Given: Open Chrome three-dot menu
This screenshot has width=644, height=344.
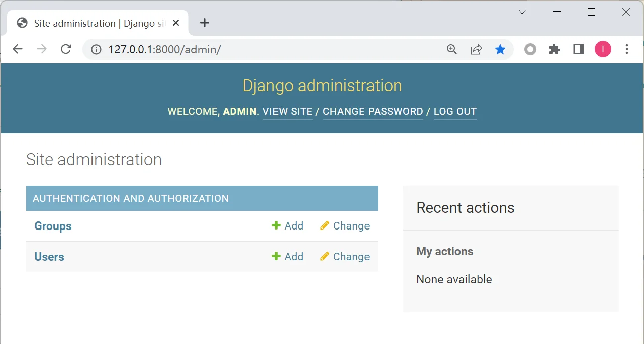Looking at the screenshot, I should tap(627, 49).
